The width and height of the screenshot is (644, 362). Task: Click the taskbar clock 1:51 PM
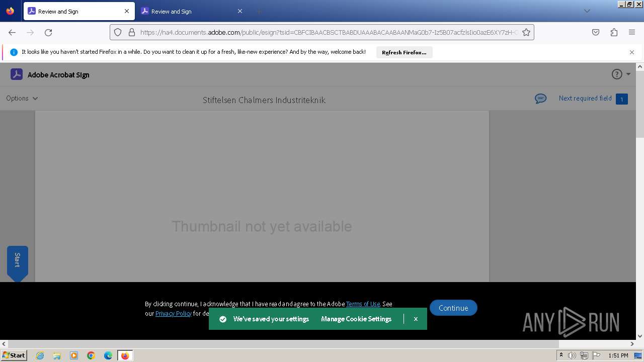point(618,355)
